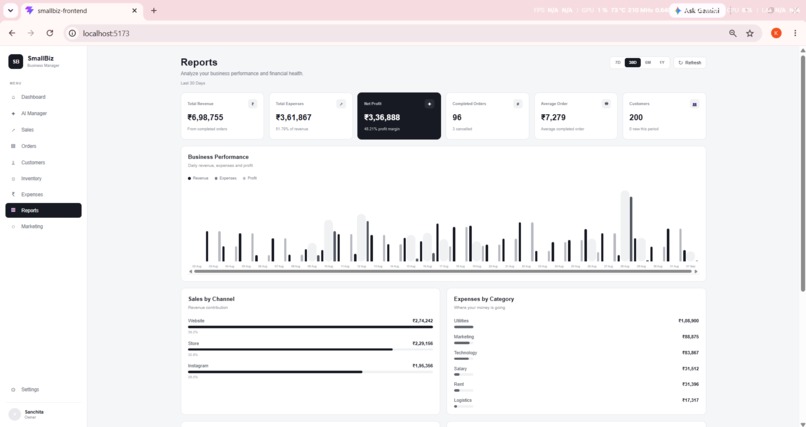The height and width of the screenshot is (427, 806).
Task: Toggle Revenue series in chart legend
Action: pyautogui.click(x=198, y=178)
